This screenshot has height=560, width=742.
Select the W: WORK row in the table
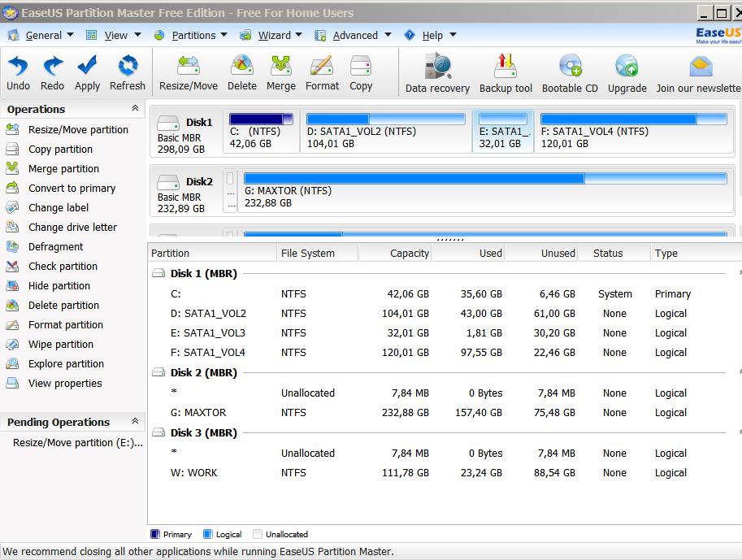(x=445, y=473)
